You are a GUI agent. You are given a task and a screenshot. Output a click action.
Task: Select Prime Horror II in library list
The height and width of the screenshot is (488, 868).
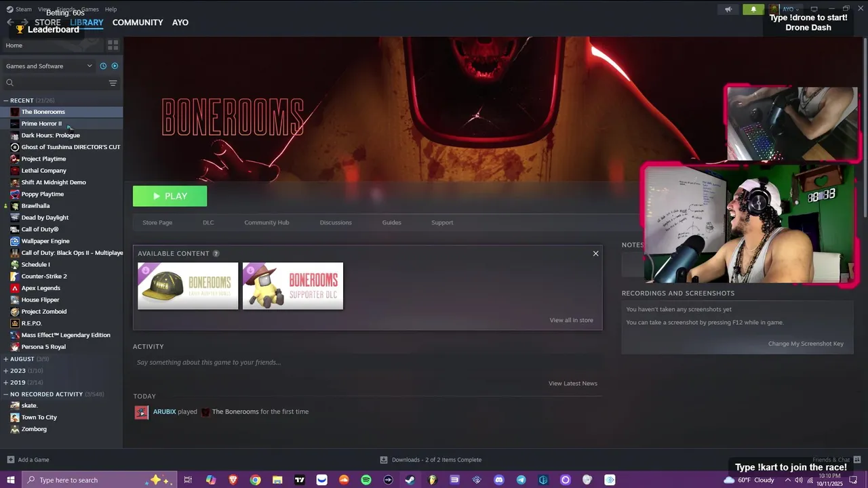41,123
